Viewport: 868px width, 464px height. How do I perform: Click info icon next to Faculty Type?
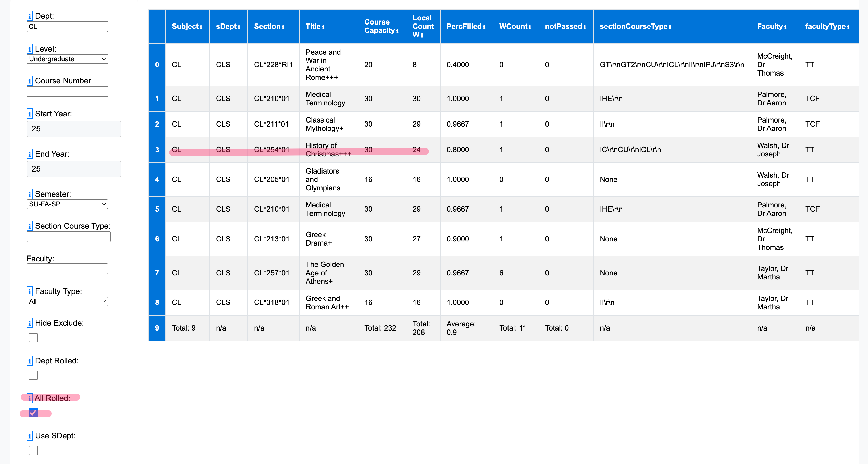coord(30,291)
